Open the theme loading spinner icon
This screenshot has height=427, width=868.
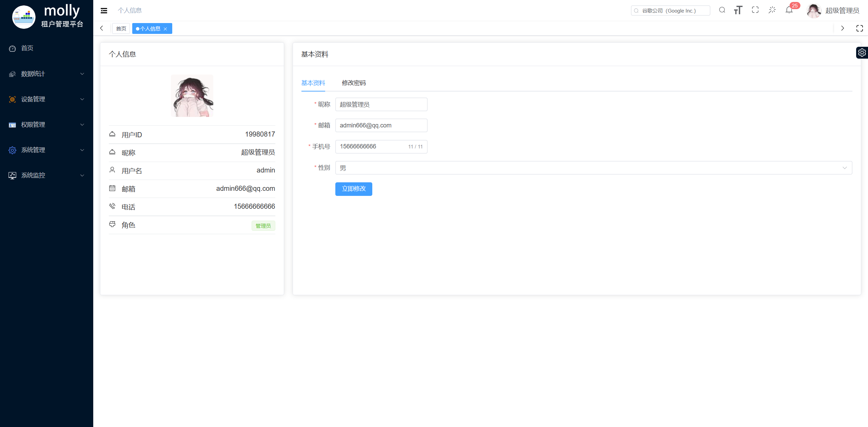click(772, 10)
